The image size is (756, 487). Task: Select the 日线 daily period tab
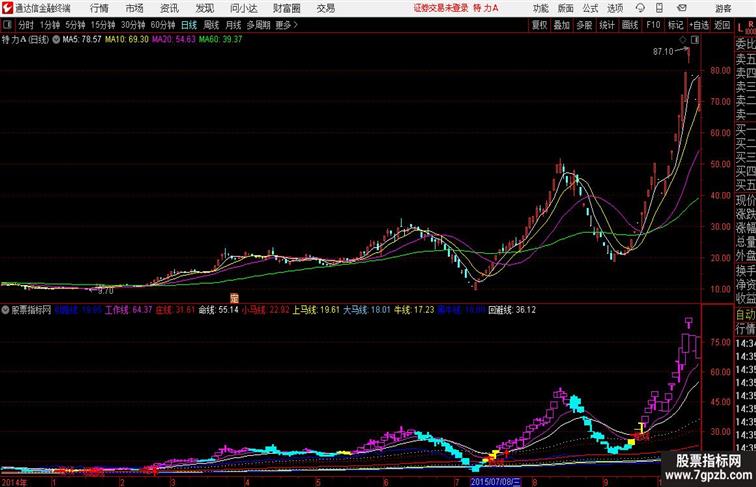coord(189,25)
